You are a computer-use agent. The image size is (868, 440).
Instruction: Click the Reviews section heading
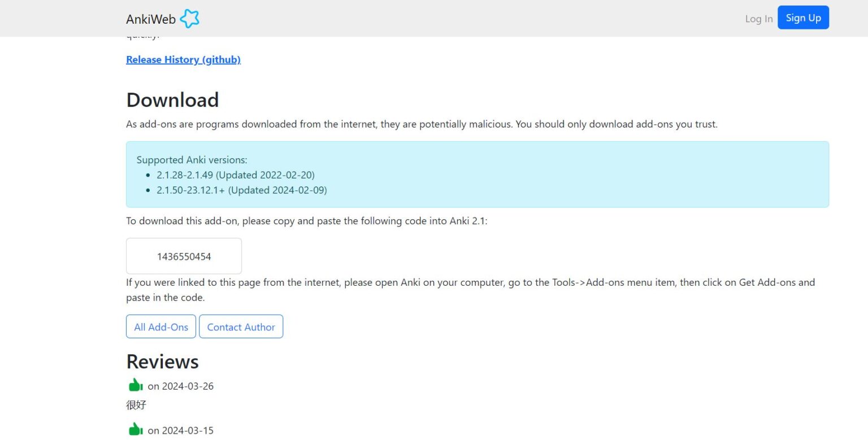162,361
